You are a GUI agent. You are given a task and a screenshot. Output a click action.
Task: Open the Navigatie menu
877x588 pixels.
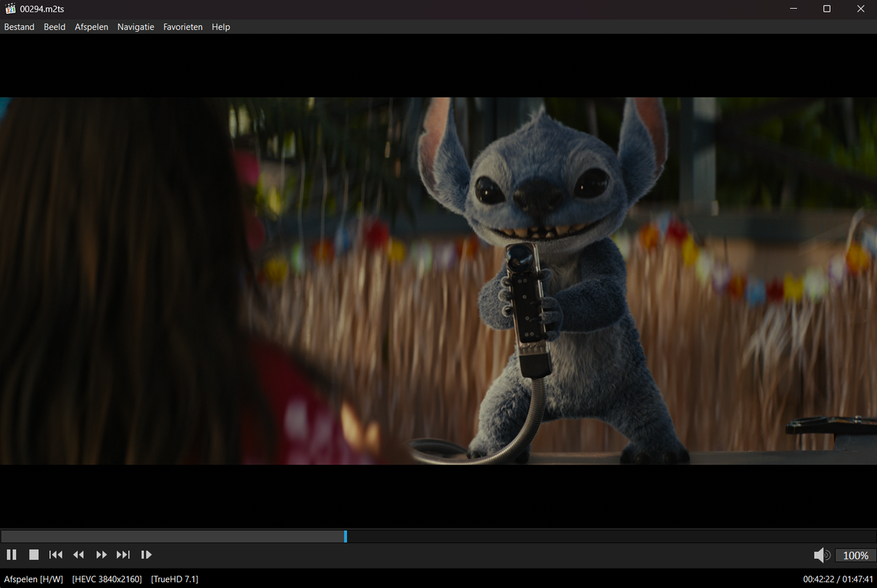pos(135,27)
